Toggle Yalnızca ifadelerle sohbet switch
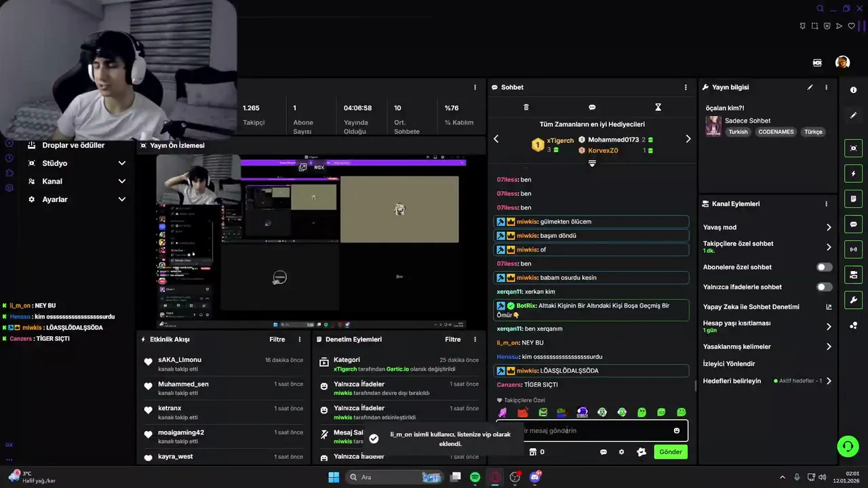Viewport: 868px width, 488px height. 825,287
